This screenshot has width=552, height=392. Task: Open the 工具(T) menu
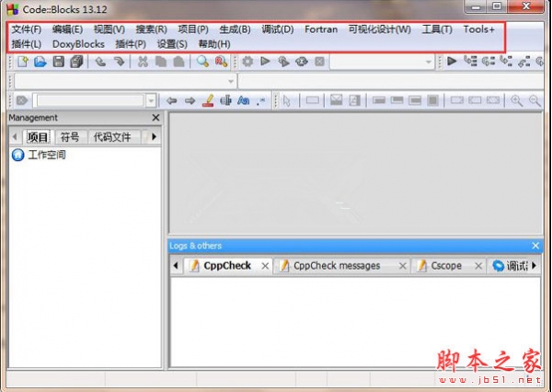(437, 29)
